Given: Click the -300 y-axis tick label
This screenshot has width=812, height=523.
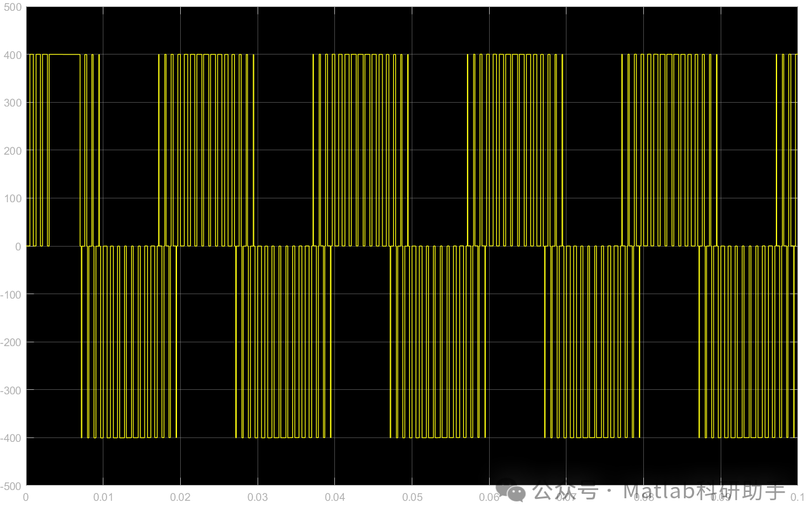Looking at the screenshot, I should [11, 390].
